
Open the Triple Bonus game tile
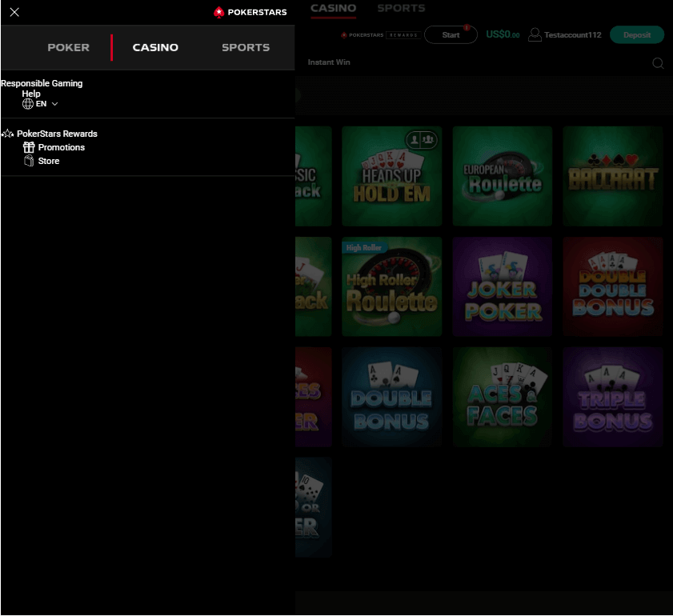click(x=613, y=397)
